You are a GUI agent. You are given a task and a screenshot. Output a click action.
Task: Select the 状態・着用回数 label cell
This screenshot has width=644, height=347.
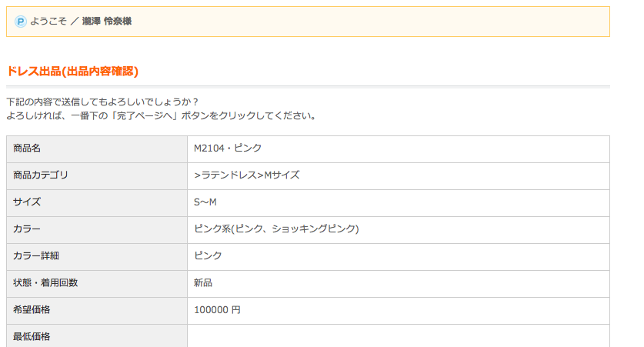click(97, 284)
